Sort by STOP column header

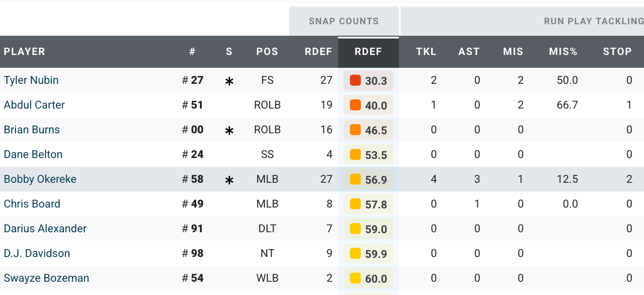coord(617,52)
